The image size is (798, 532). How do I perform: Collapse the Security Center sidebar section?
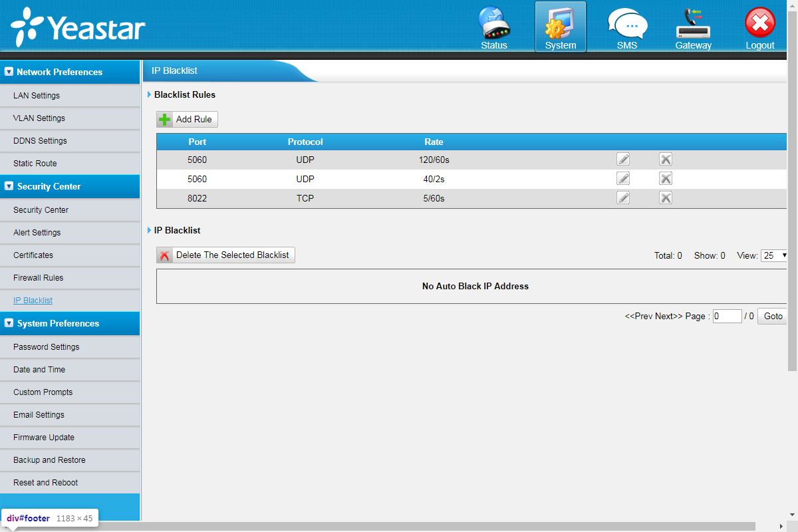pyautogui.click(x=9, y=186)
